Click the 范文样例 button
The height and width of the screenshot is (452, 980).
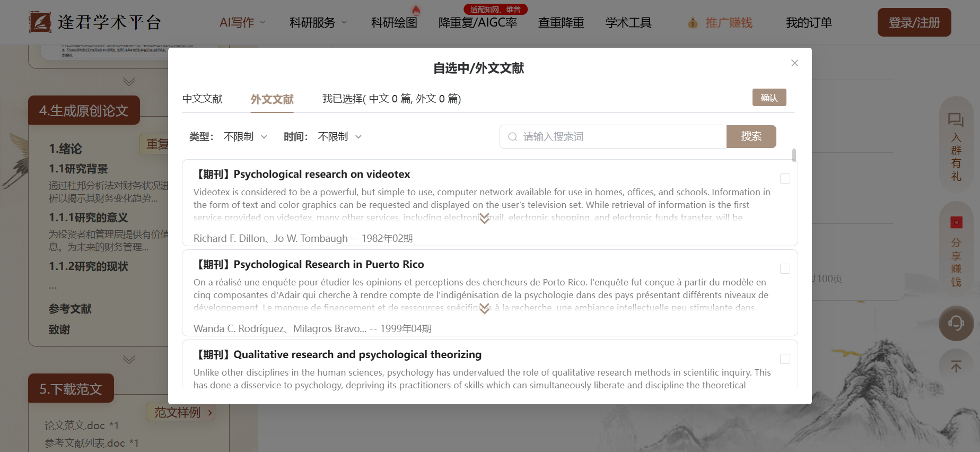point(180,412)
